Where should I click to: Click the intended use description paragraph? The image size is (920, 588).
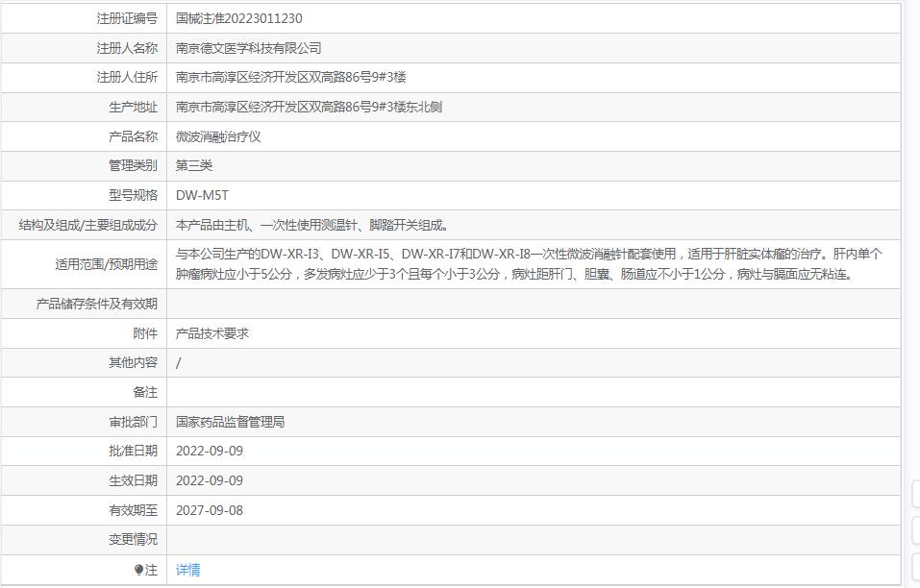tap(529, 264)
